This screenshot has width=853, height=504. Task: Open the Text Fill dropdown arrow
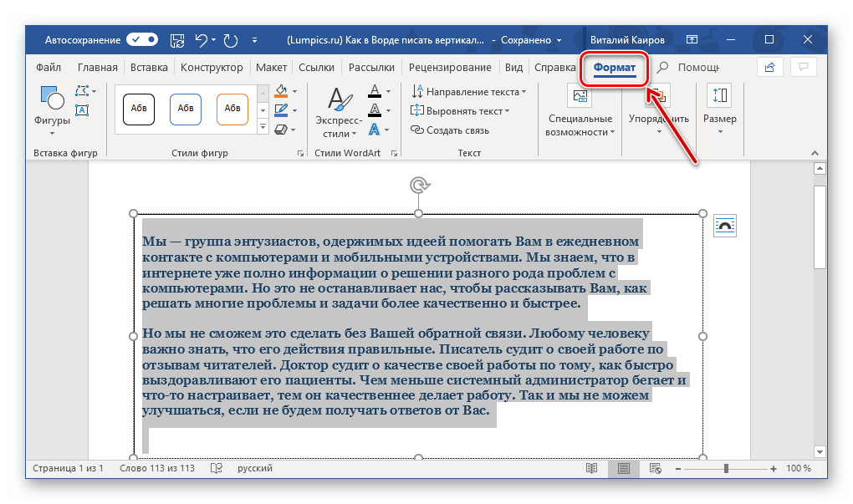[x=388, y=91]
